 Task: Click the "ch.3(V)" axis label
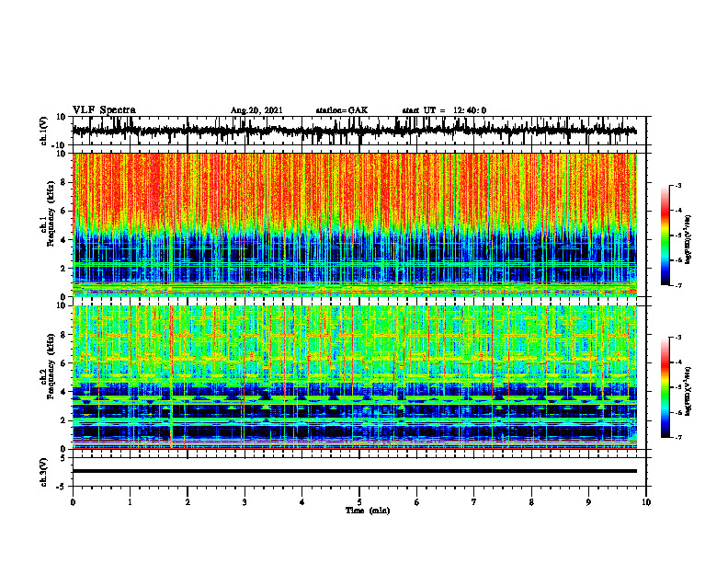[44, 473]
